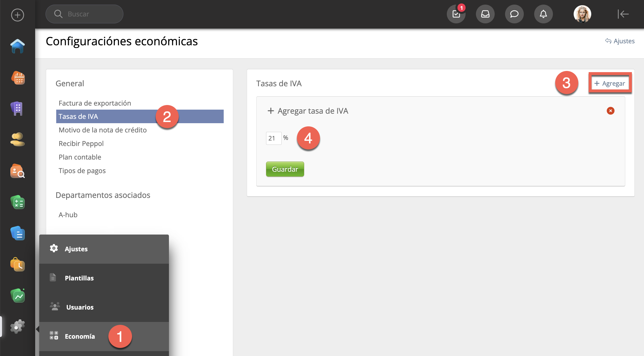Open the tasks checkbox icon with badge
644x356 pixels.
(456, 14)
